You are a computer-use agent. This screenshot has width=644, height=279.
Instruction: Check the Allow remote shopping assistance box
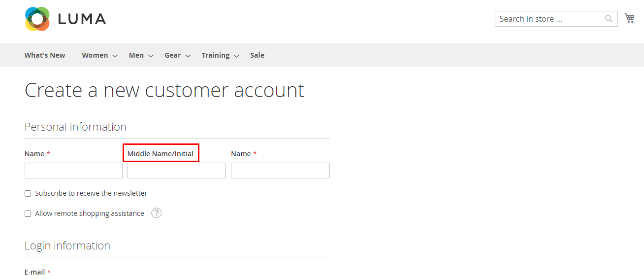[x=28, y=214]
